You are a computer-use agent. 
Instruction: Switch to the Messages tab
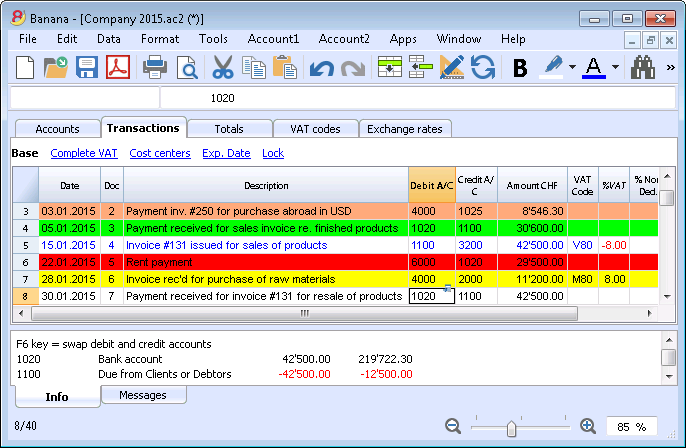pyautogui.click(x=143, y=395)
